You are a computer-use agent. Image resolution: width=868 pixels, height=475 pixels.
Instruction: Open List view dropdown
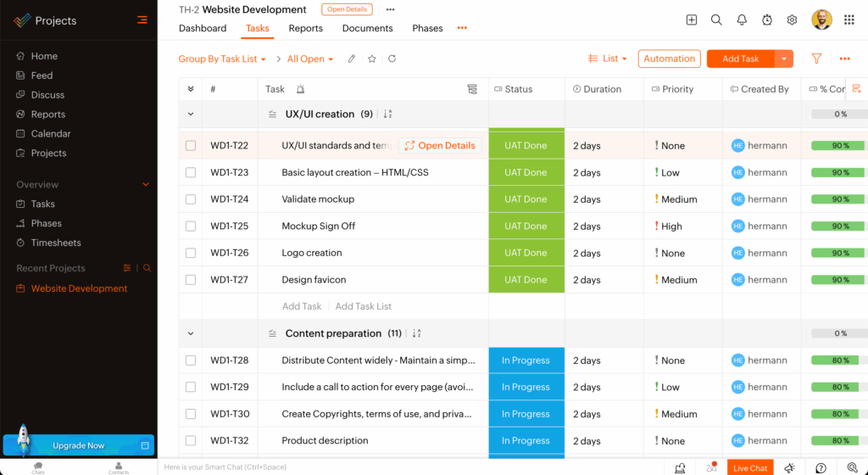point(607,59)
